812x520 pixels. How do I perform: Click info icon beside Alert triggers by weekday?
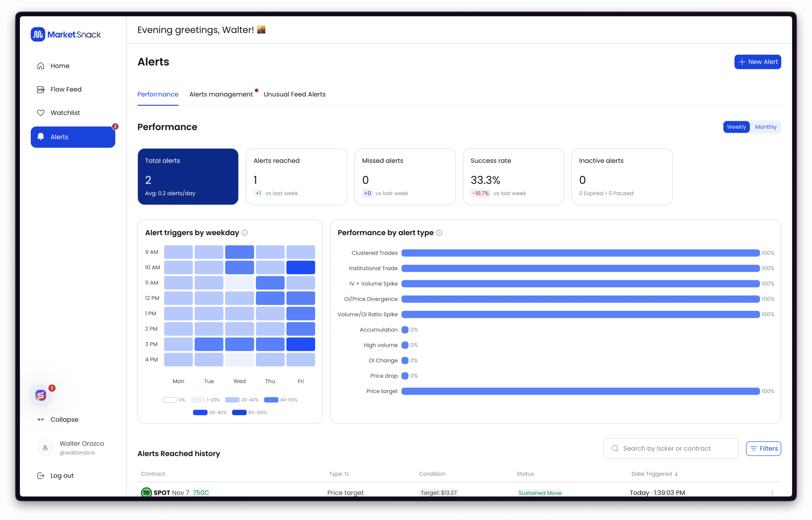point(245,233)
